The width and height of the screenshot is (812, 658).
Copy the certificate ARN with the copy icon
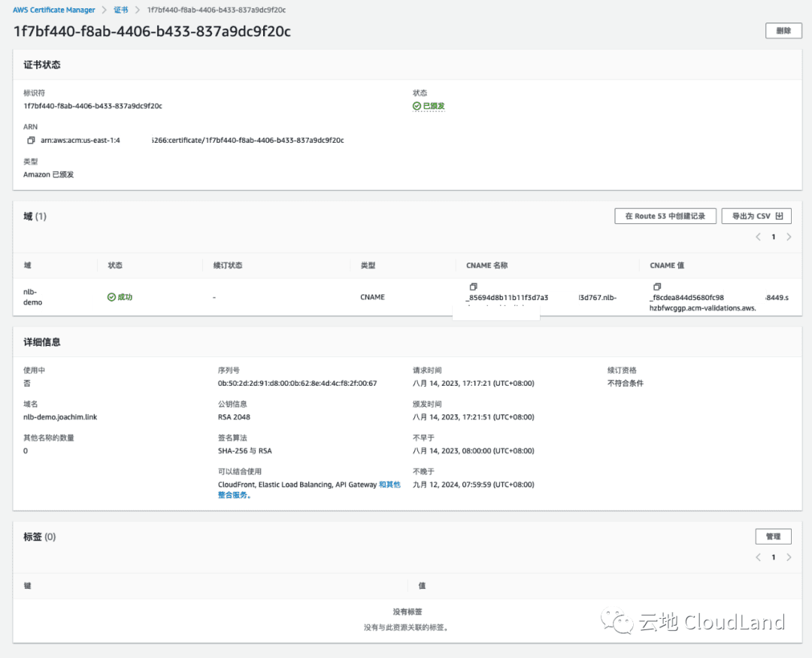(x=31, y=141)
